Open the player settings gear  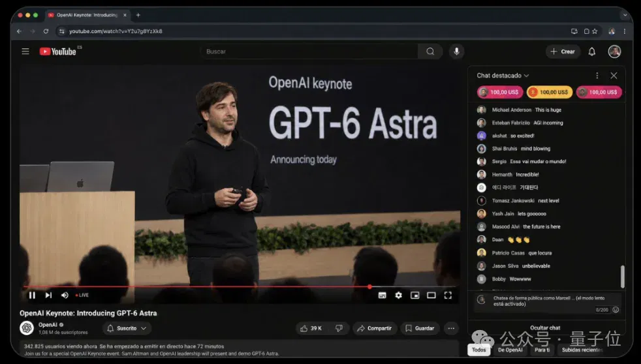[399, 296]
